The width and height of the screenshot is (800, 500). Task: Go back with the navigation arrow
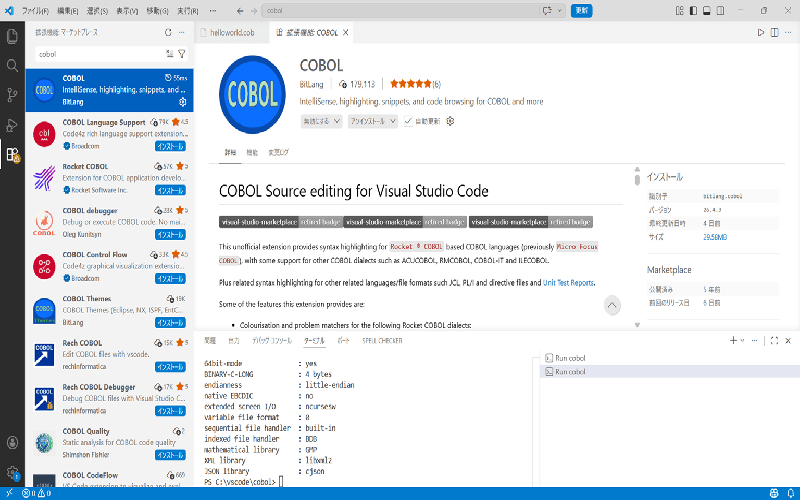click(x=240, y=10)
